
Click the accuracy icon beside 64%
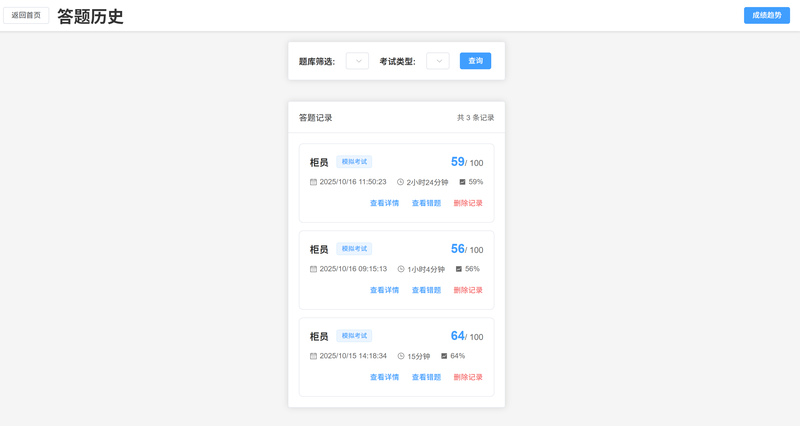444,356
